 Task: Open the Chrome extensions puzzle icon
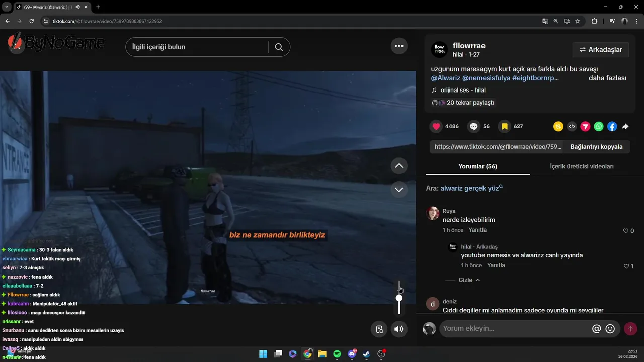595,21
